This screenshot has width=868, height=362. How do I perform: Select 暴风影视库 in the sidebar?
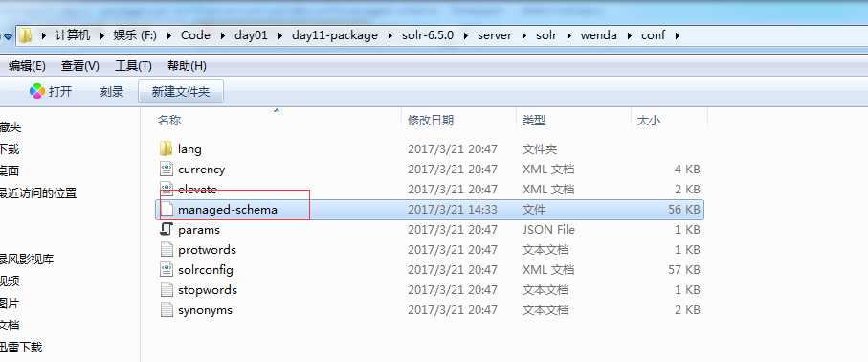coord(27,259)
